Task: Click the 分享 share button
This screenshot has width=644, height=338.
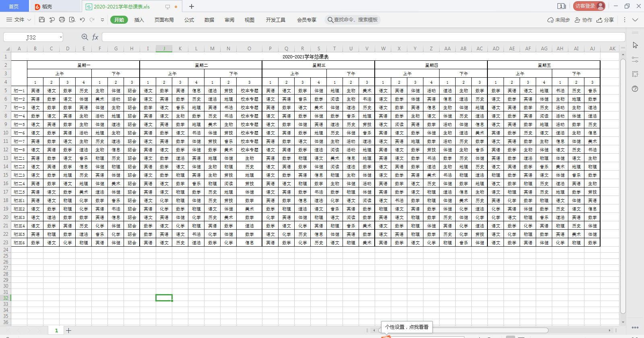Action: coord(605,20)
